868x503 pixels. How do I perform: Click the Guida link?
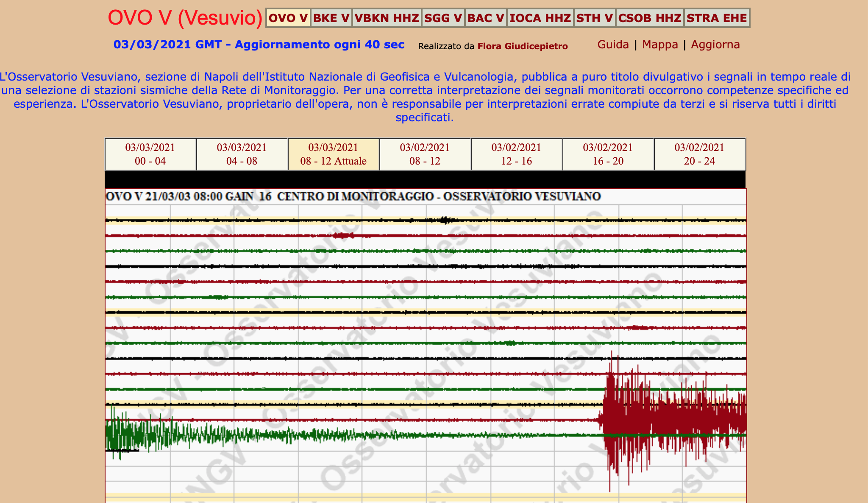click(613, 45)
